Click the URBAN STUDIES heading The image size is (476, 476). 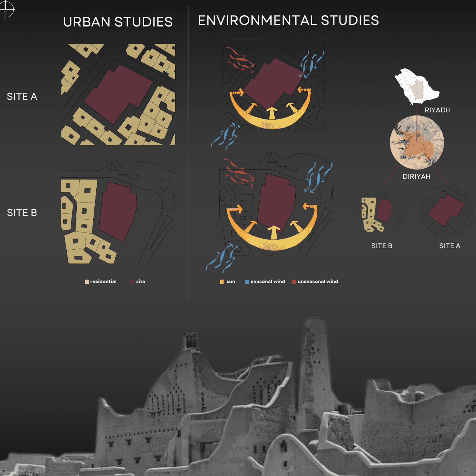tap(118, 22)
